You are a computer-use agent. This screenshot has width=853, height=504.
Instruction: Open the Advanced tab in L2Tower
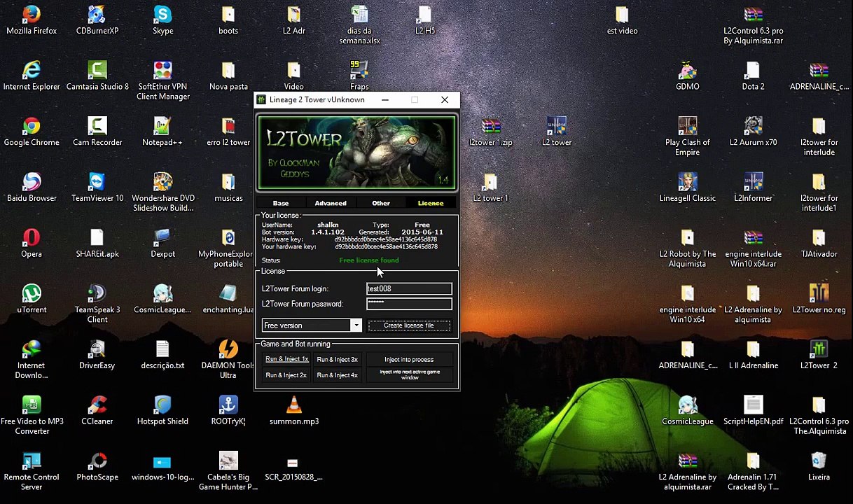[331, 203]
